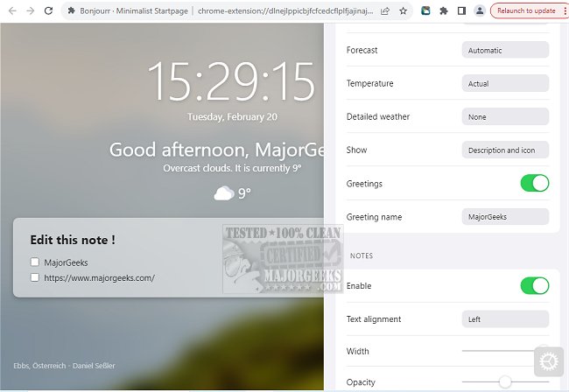Viewport: 569px width, 392px height.
Task: Check the MajorGeeks note checkbox
Action: (35, 262)
